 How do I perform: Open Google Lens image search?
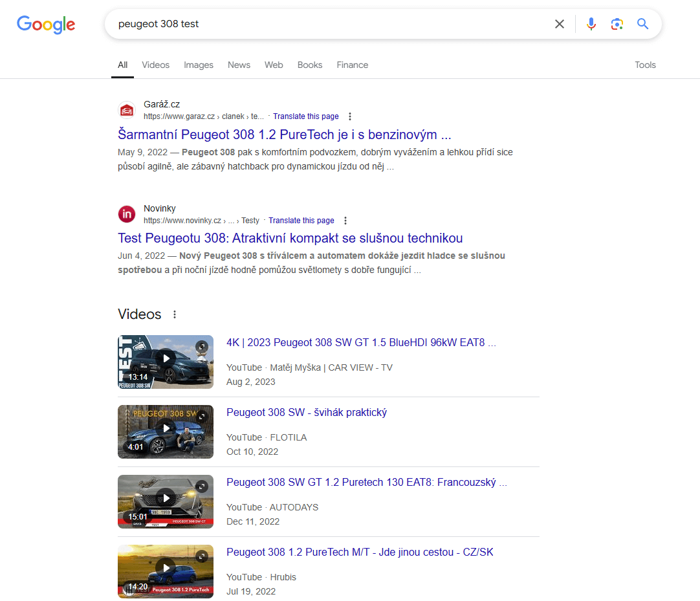[x=617, y=24]
